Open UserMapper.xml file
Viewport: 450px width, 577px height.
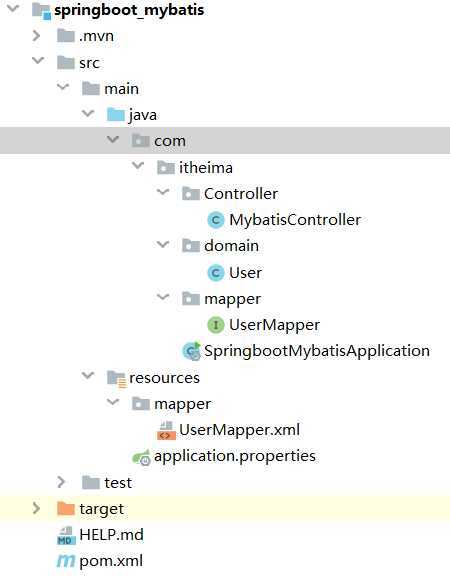240,430
